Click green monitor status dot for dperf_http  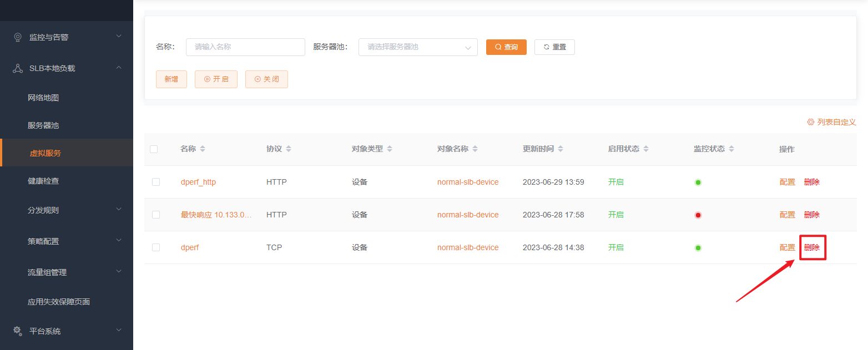pos(698,182)
